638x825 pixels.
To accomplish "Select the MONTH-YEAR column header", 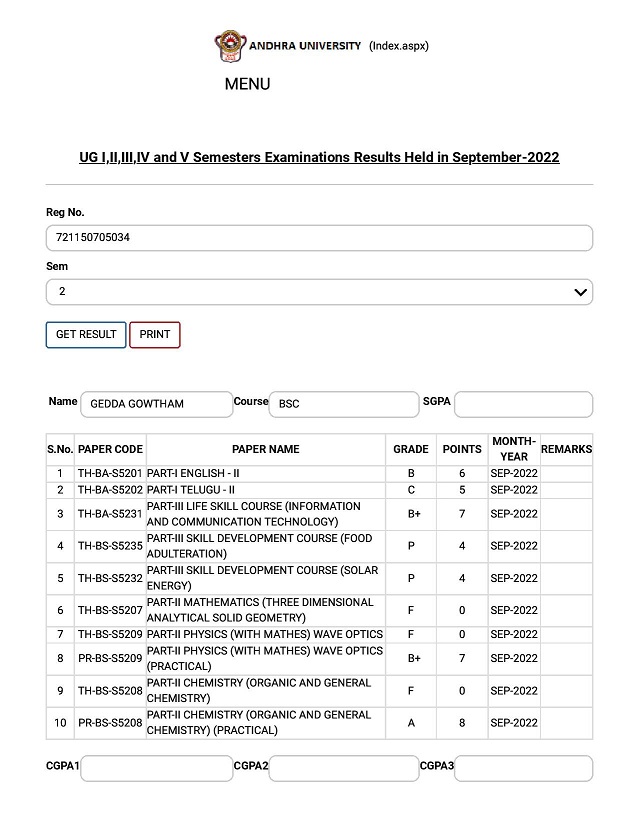I will tap(514, 449).
